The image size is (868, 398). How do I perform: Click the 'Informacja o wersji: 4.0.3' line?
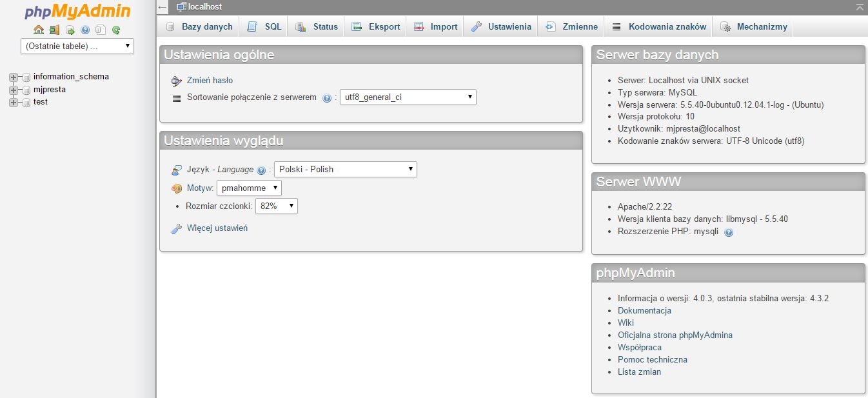tap(723, 298)
